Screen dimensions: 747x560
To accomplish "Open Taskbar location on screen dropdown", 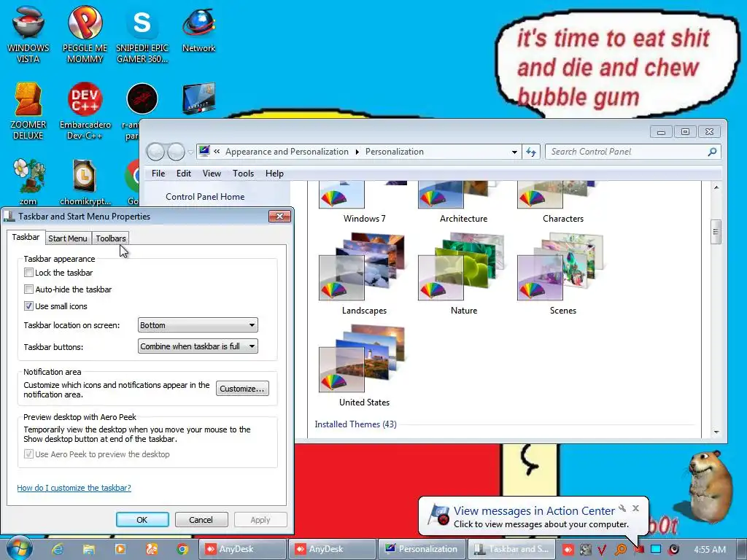I will 198,325.
